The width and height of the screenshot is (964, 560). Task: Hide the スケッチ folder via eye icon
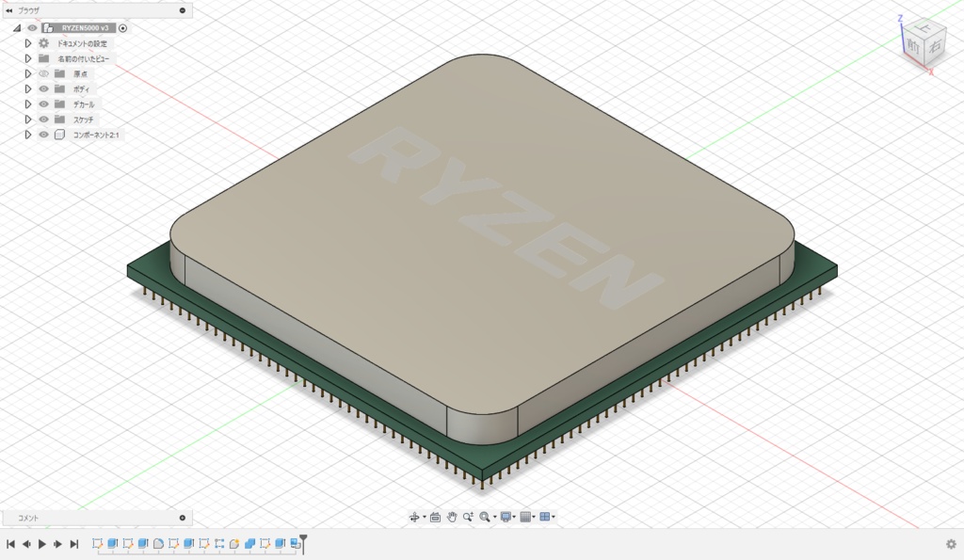(x=43, y=120)
